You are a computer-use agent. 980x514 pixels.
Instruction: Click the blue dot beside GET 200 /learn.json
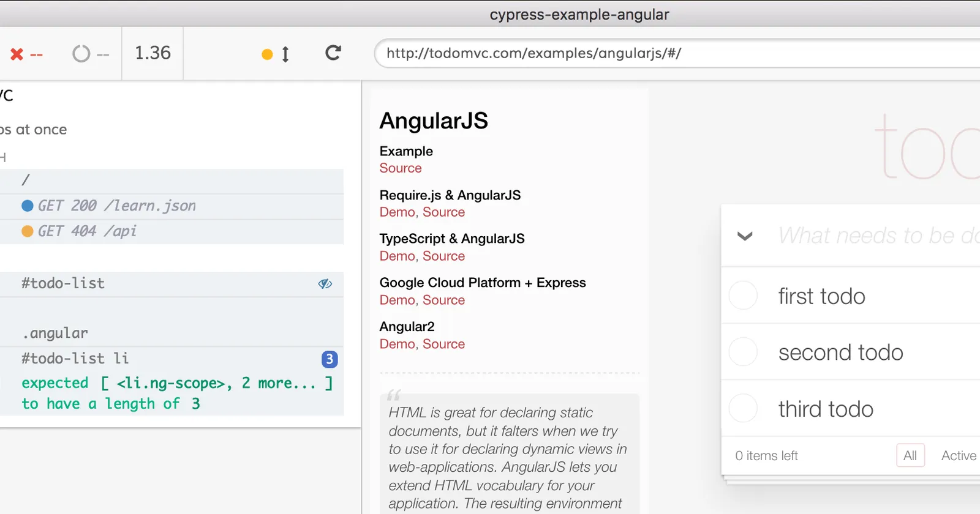pyautogui.click(x=27, y=206)
